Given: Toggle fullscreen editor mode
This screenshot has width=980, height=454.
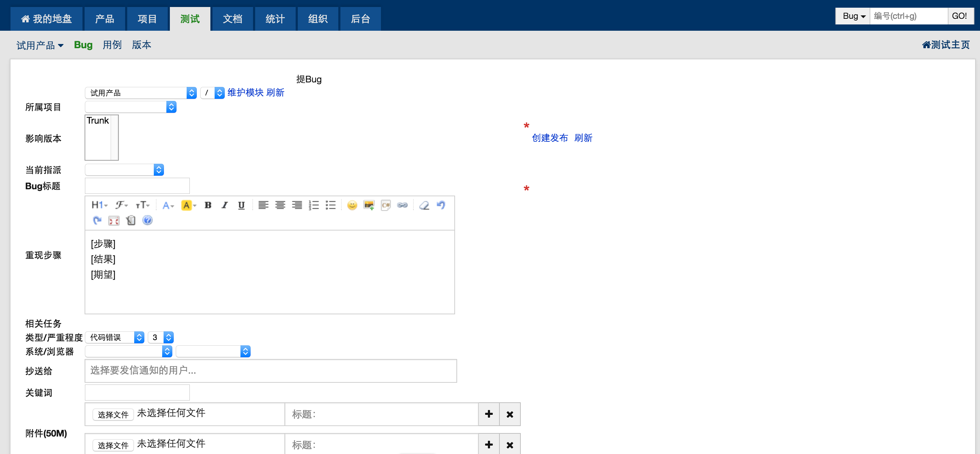Looking at the screenshot, I should tap(114, 220).
